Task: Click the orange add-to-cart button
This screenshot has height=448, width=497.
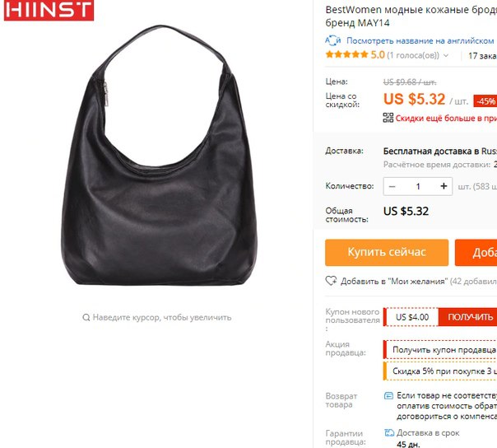Action: pos(476,252)
